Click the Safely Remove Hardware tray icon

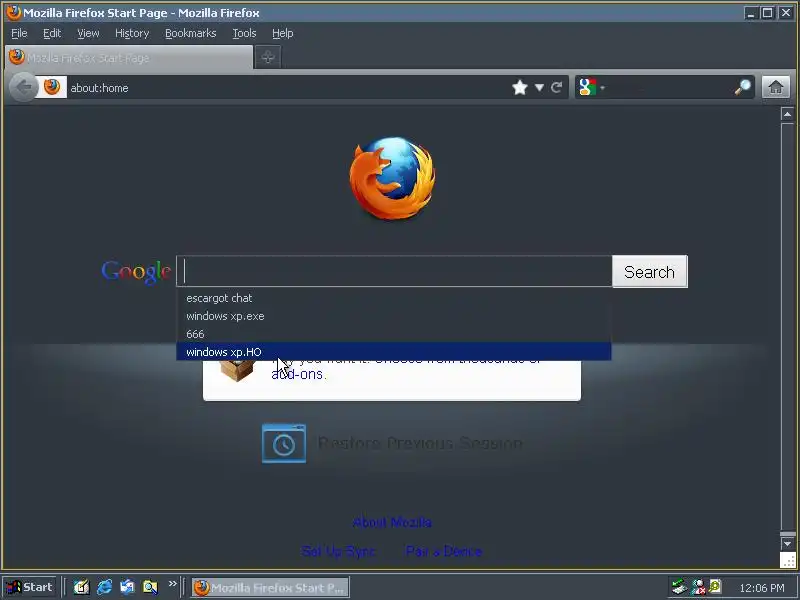pyautogui.click(x=679, y=587)
